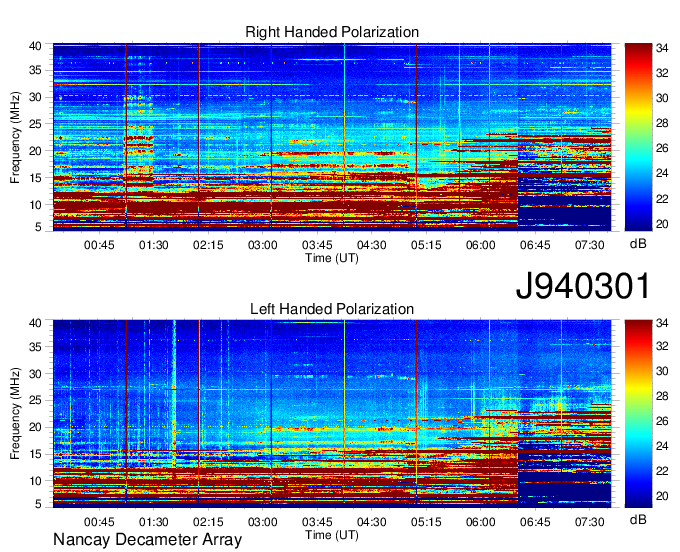Click the Left Handed plot's dB colorbar
The height and width of the screenshot is (552, 680).
tap(638, 414)
